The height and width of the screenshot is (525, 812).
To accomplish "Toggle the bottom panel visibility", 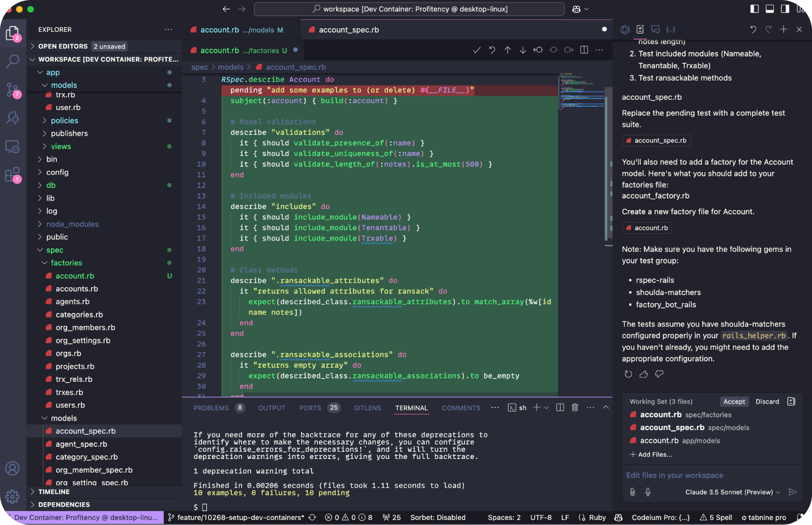I will [770, 9].
